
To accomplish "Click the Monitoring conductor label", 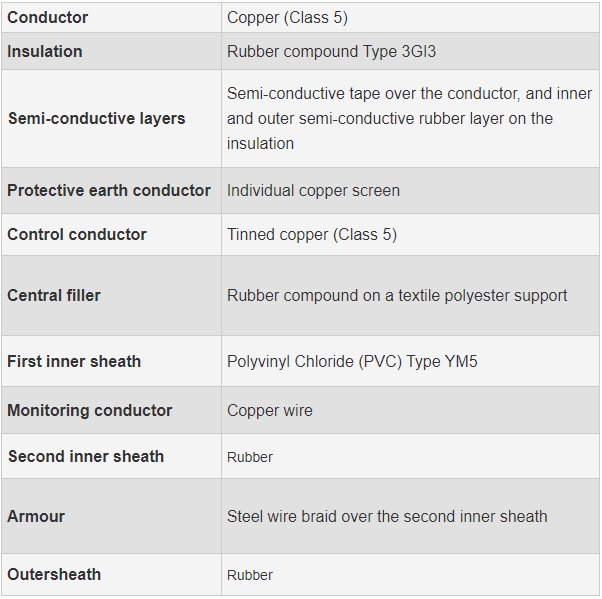I will [x=89, y=410].
